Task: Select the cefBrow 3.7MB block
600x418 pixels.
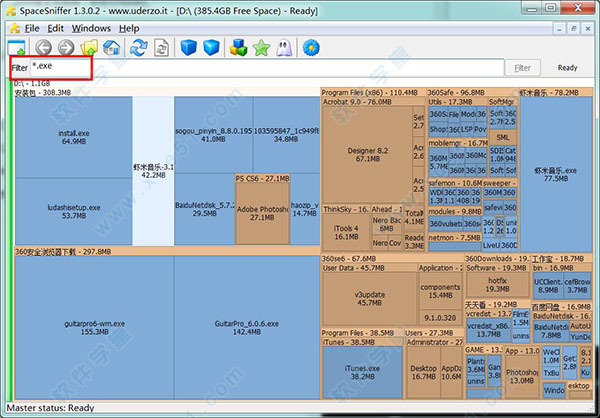Action: [x=577, y=286]
